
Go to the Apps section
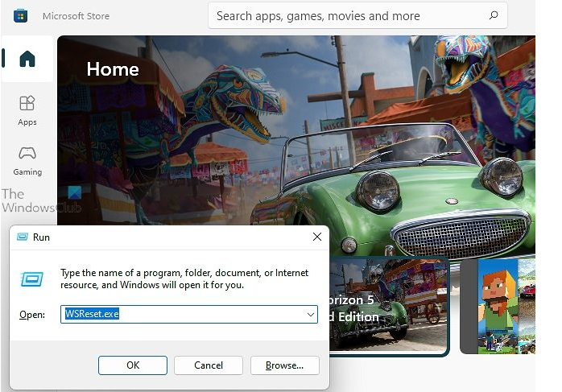27,111
